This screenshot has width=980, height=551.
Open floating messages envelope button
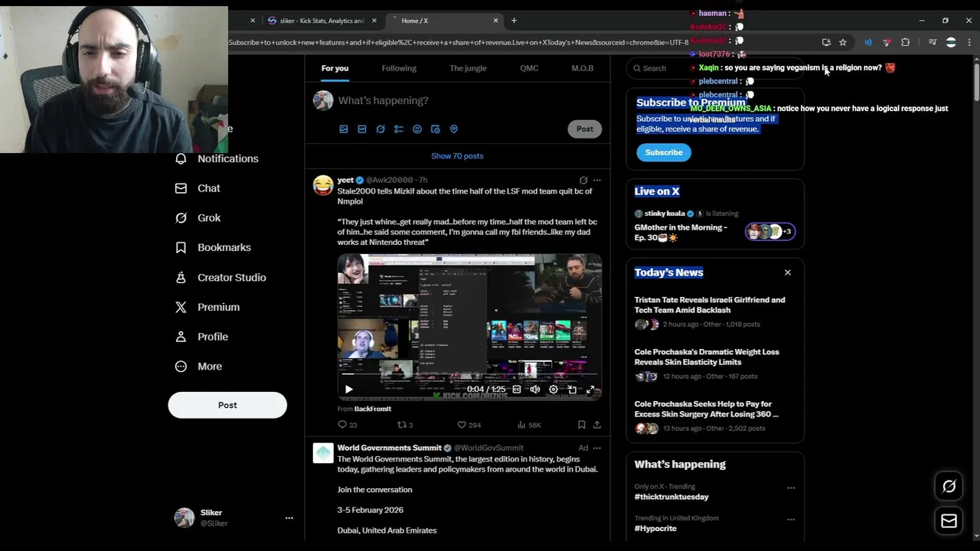click(949, 521)
